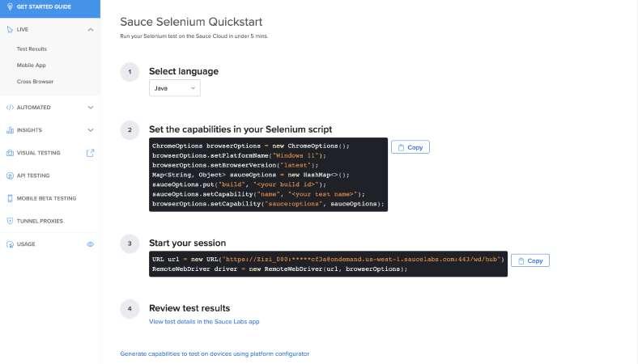This screenshot has height=364, width=638.
Task: Click the Insights bar chart icon
Action: click(9, 129)
